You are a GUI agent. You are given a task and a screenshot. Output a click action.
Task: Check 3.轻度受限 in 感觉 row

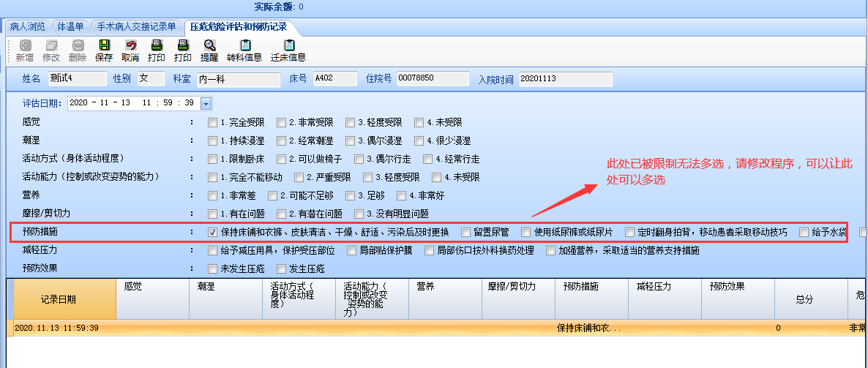[350, 122]
